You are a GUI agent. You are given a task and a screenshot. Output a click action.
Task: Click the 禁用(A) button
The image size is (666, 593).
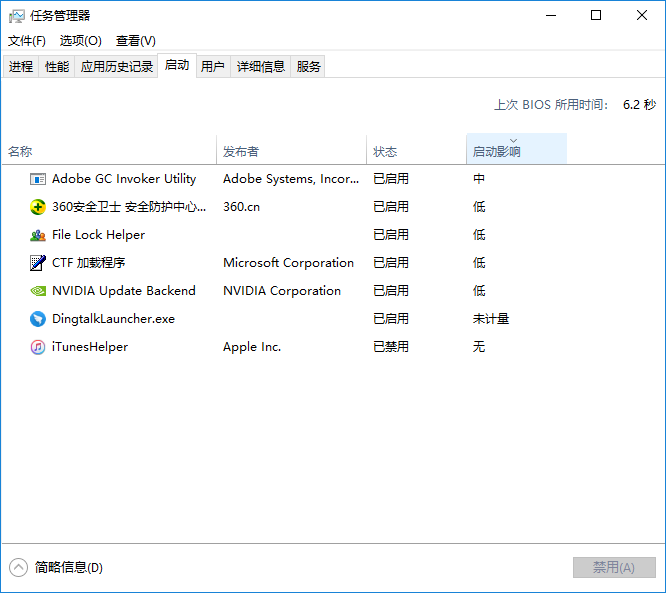point(614,568)
